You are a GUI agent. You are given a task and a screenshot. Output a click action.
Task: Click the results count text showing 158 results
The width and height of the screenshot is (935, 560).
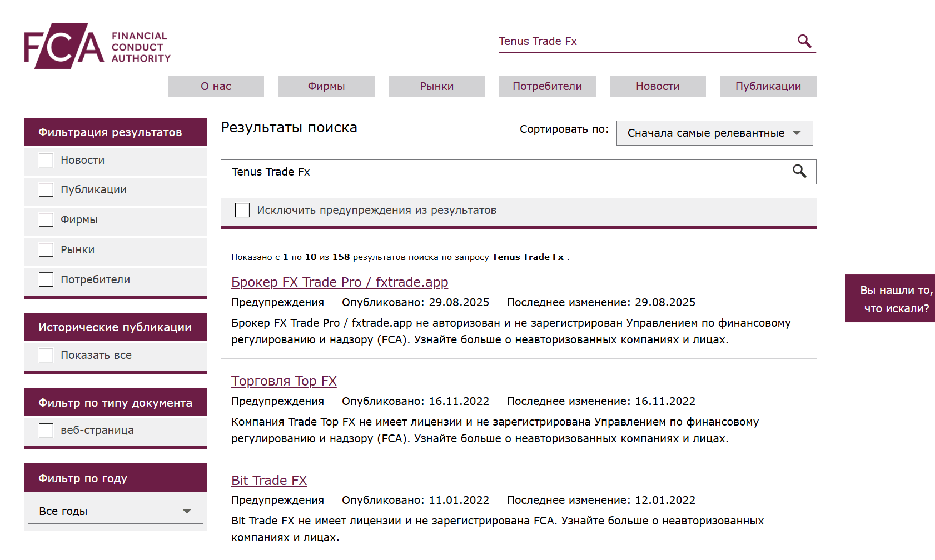(400, 257)
